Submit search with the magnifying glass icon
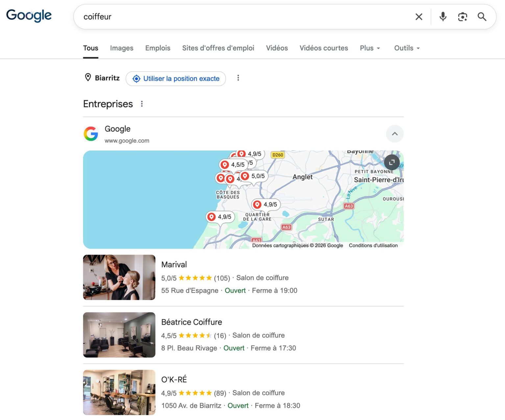The width and height of the screenshot is (505, 420). coord(482,17)
